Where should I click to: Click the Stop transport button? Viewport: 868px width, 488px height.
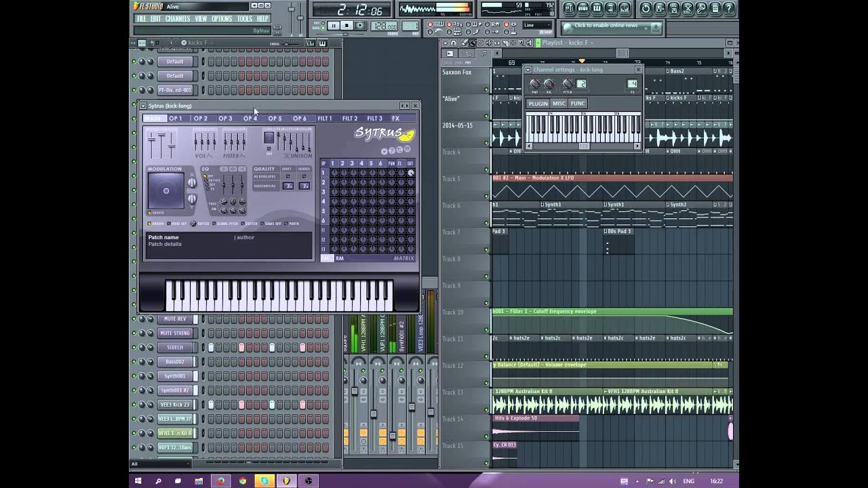(x=347, y=26)
